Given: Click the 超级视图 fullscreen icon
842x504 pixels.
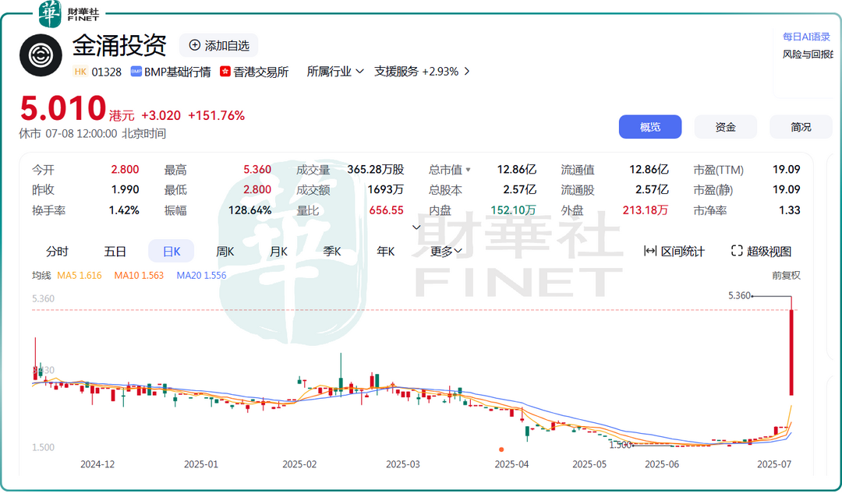Looking at the screenshot, I should 737,251.
